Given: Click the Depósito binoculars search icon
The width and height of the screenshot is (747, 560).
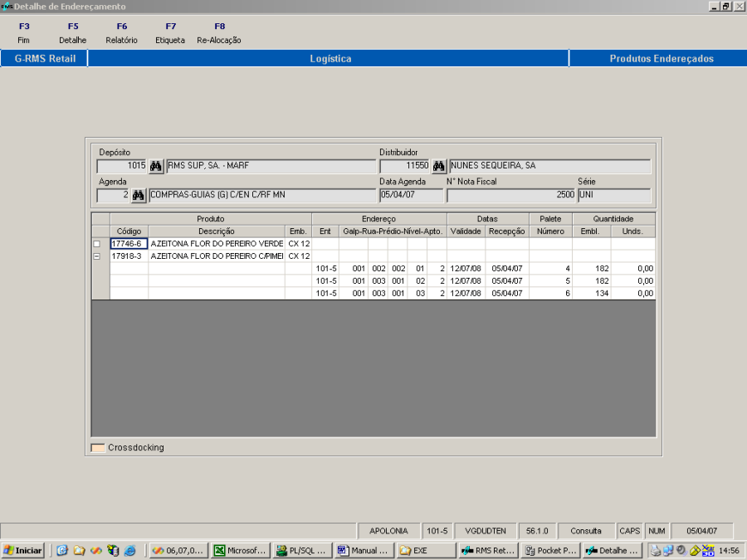Looking at the screenshot, I should coord(156,166).
